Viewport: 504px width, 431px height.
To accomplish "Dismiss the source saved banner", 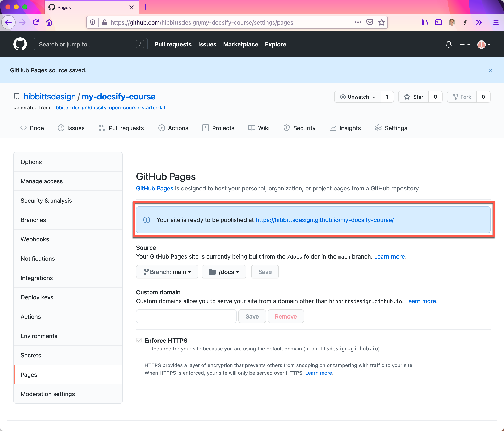I will [x=490, y=70].
